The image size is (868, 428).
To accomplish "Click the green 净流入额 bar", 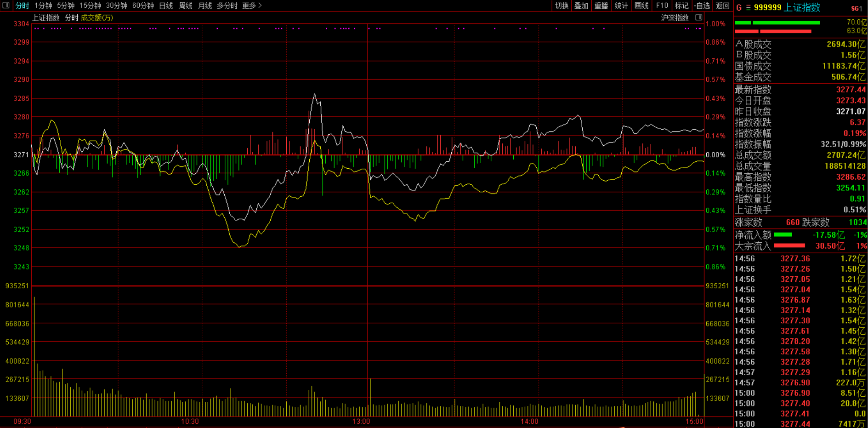I will coord(783,235).
